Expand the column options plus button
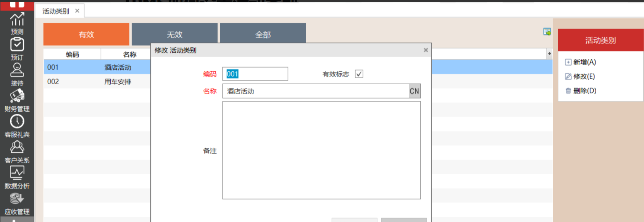This screenshot has height=222, width=644. (x=549, y=54)
